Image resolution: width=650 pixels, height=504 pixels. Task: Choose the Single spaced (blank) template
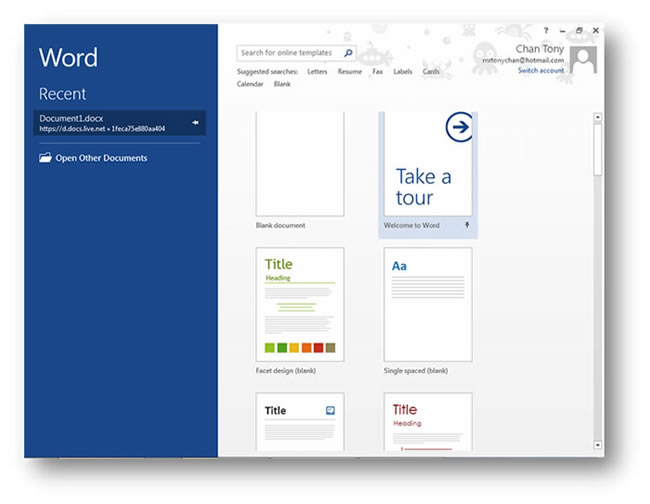click(x=427, y=305)
